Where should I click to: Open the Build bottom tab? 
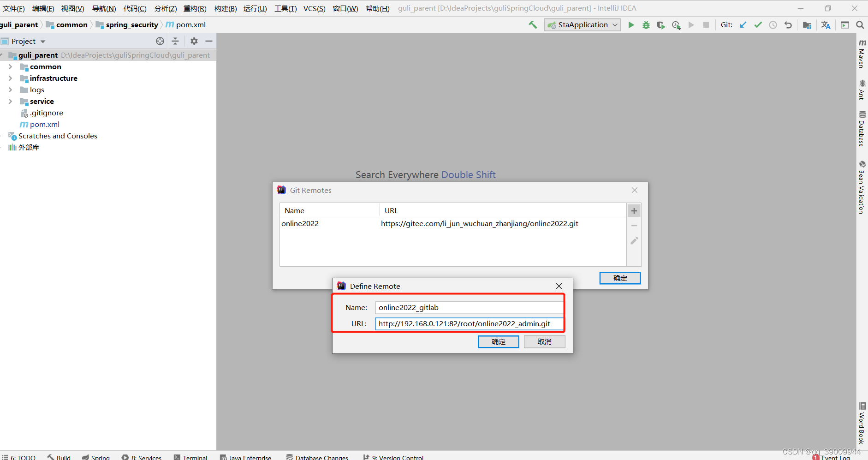coord(59,457)
